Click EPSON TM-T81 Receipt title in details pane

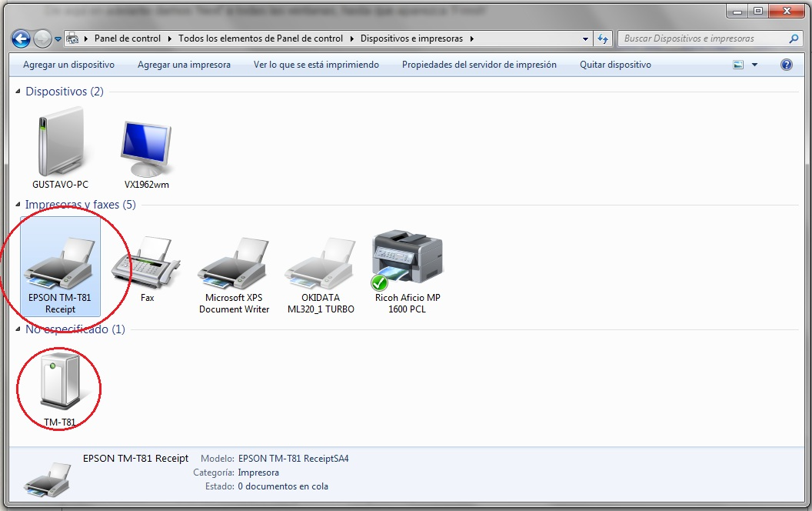coord(135,459)
